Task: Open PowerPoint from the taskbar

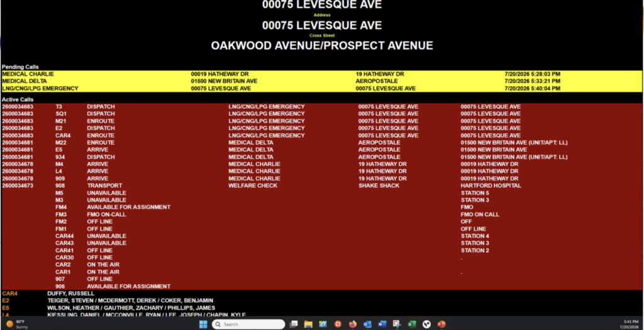Action: tap(441, 324)
